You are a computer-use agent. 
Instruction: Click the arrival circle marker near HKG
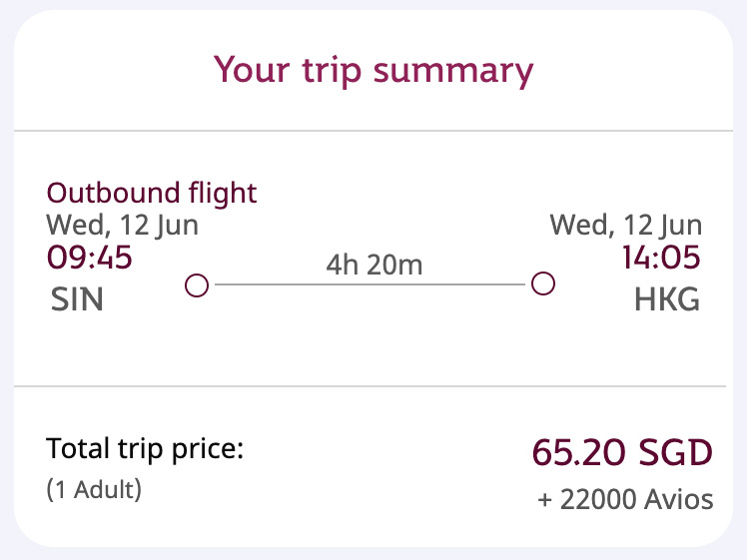542,284
